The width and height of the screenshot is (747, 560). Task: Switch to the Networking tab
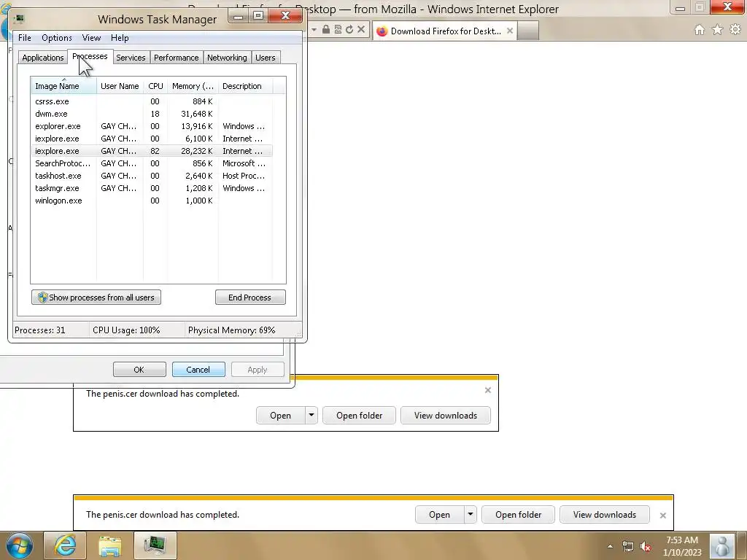(x=228, y=58)
